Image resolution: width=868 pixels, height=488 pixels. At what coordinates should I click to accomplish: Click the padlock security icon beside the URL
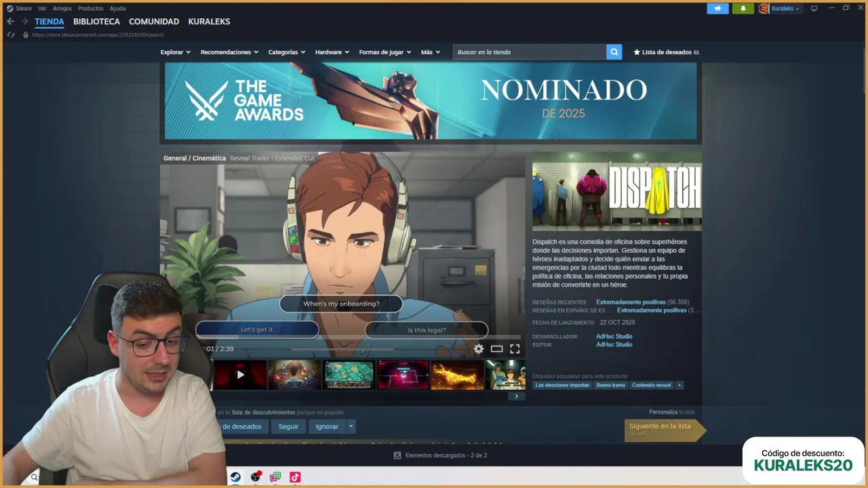[x=26, y=35]
